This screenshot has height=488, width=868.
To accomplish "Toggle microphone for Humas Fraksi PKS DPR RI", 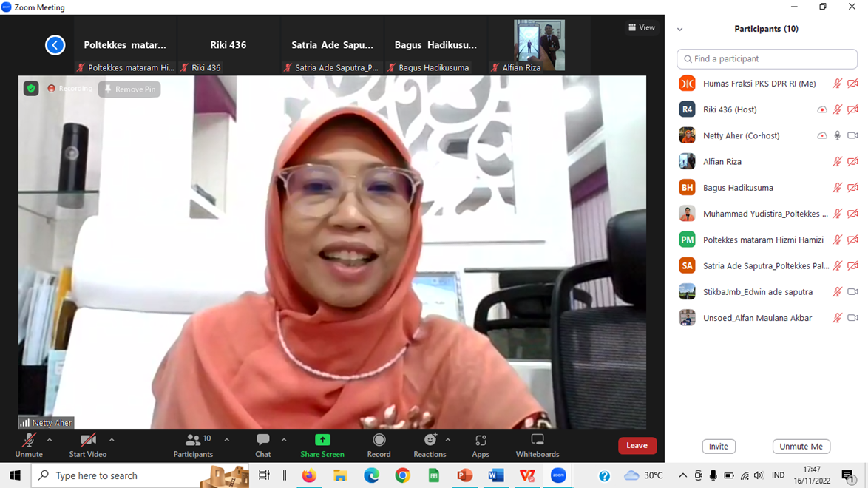I will point(837,84).
